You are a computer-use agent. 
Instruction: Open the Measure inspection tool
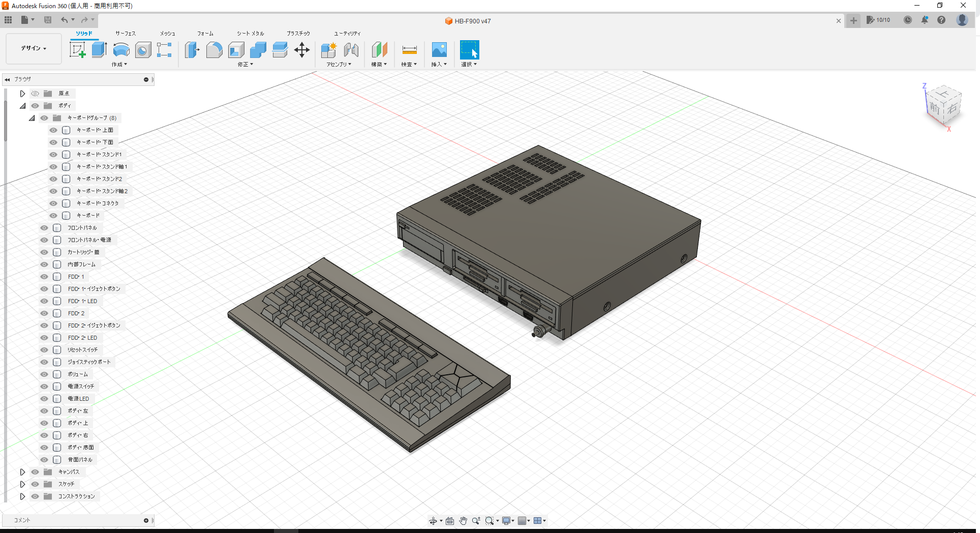point(409,49)
